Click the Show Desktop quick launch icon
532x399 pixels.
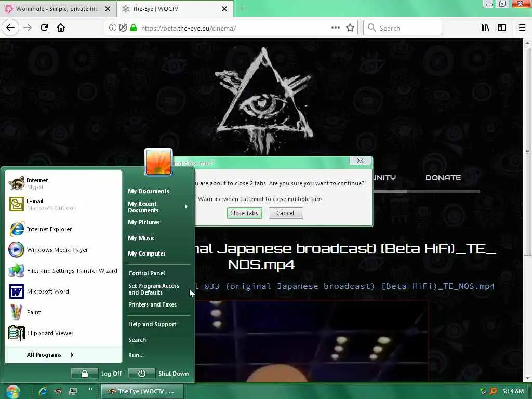tap(73, 391)
